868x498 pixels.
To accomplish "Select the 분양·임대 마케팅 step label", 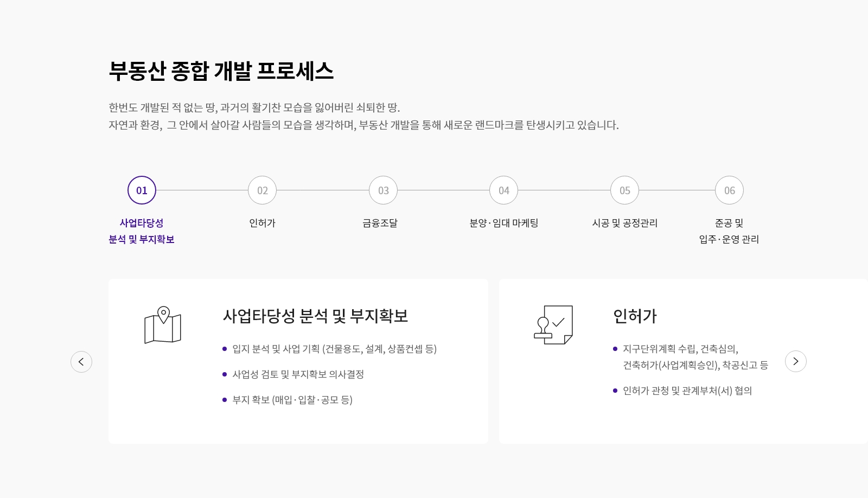I will pyautogui.click(x=504, y=223).
